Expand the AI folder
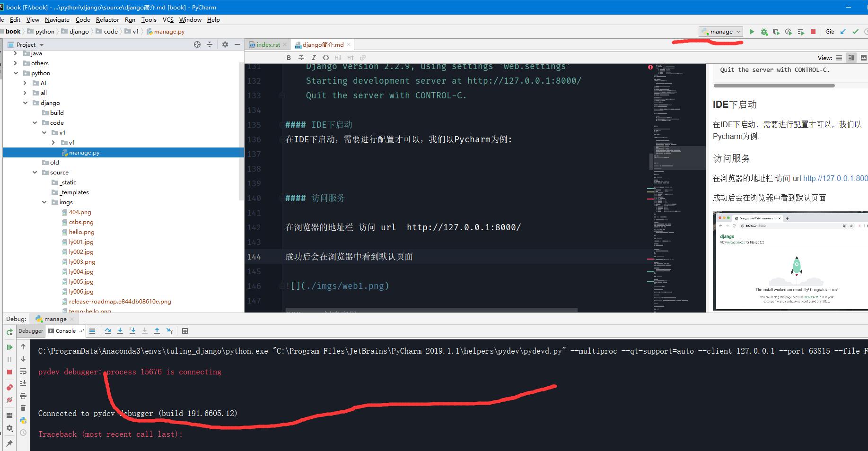This screenshot has height=451, width=868. pos(25,83)
